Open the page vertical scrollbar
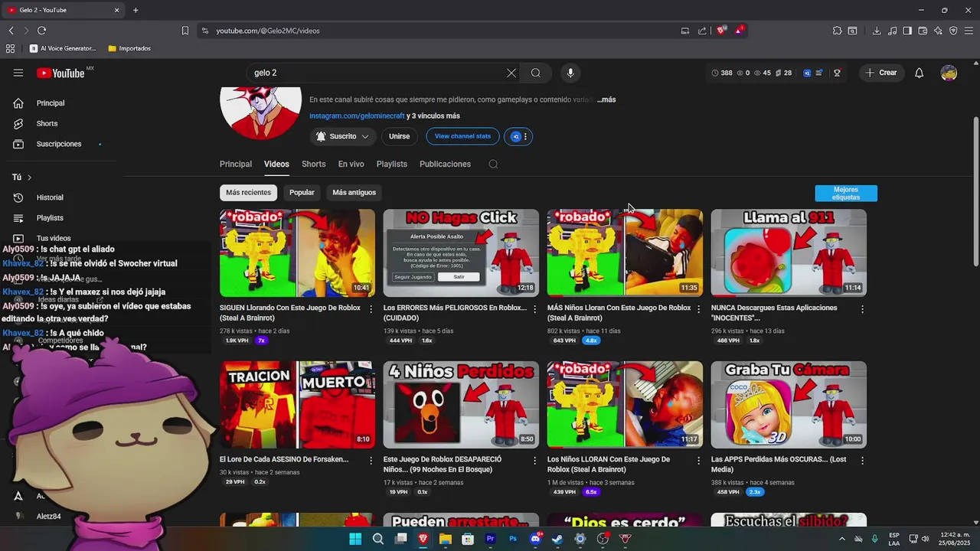This screenshot has height=551, width=980. point(975,191)
